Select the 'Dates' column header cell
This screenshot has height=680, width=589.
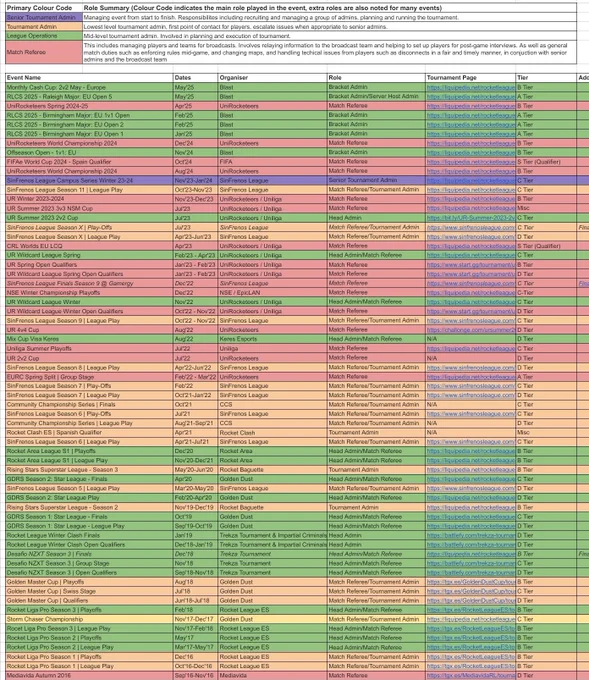195,78
